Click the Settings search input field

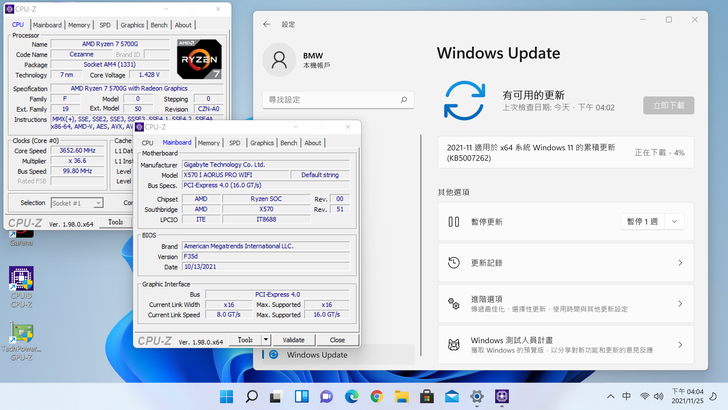coord(338,100)
